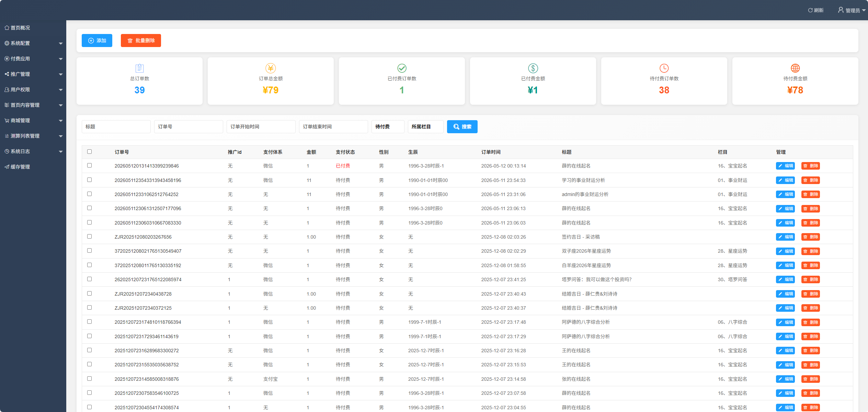Click the orange 批量删除 button
Viewport: 868px width, 412px height.
pyautogui.click(x=141, y=41)
